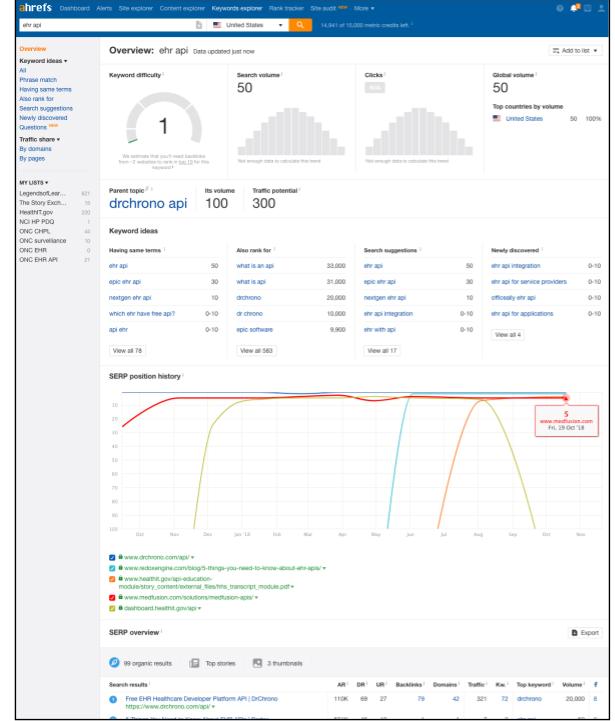This screenshot has width=615, height=721.
Task: Click the what is an api keyword
Action: [x=255, y=266]
